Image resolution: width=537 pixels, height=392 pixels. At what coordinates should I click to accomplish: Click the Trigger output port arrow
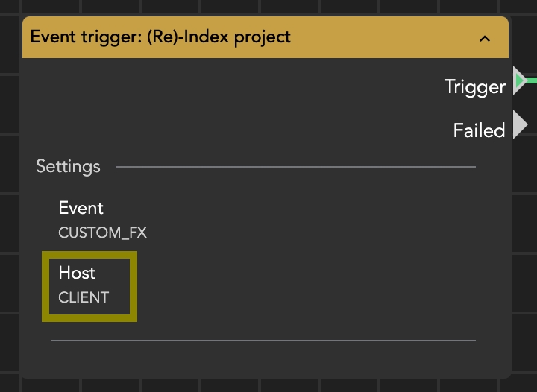tap(520, 80)
